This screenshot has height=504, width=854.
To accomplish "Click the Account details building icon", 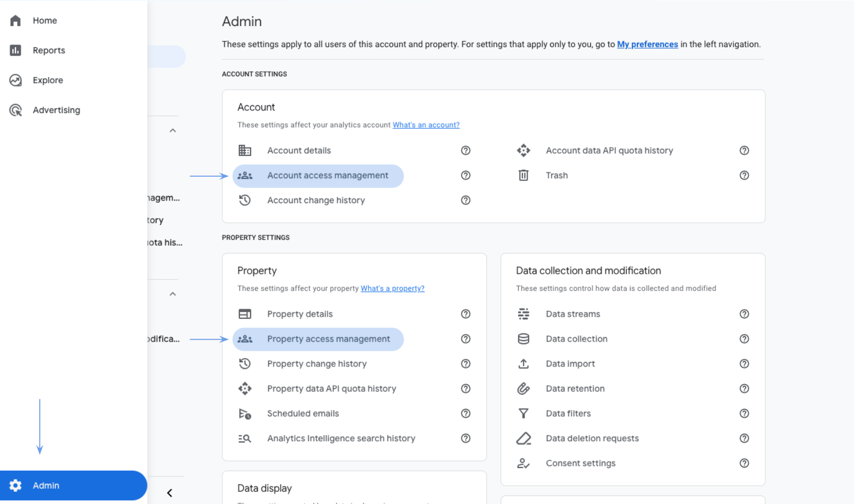I will (x=245, y=151).
